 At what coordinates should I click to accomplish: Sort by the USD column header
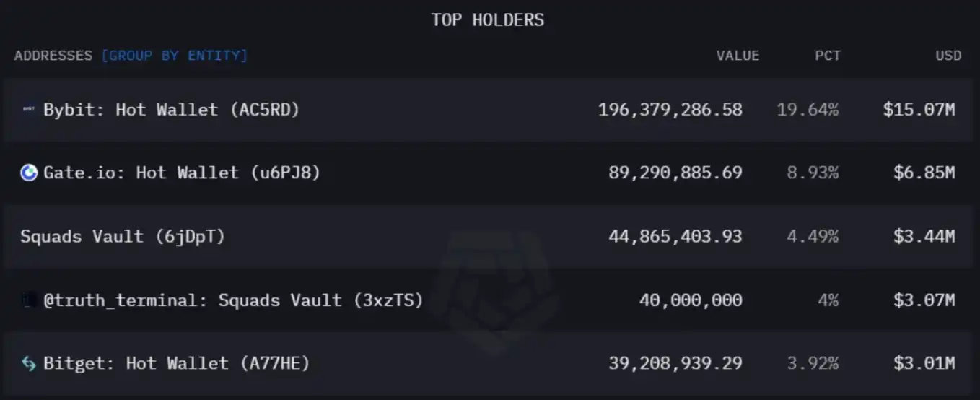[948, 56]
